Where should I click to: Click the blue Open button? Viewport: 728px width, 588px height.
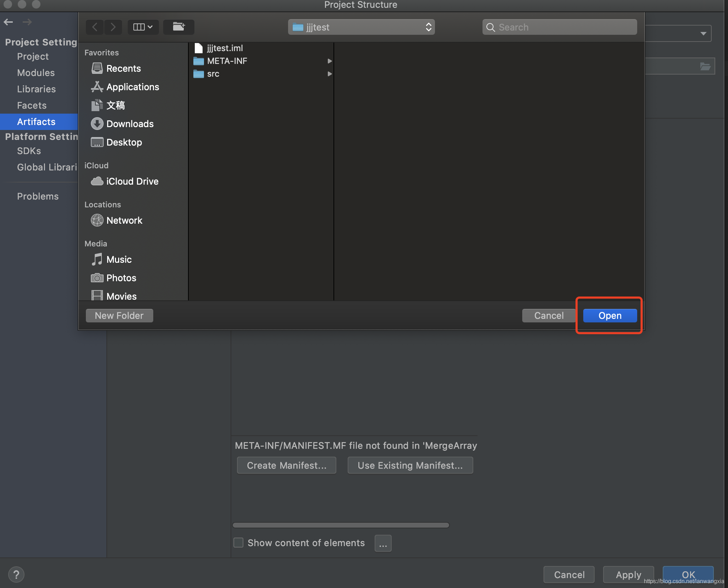(x=610, y=316)
